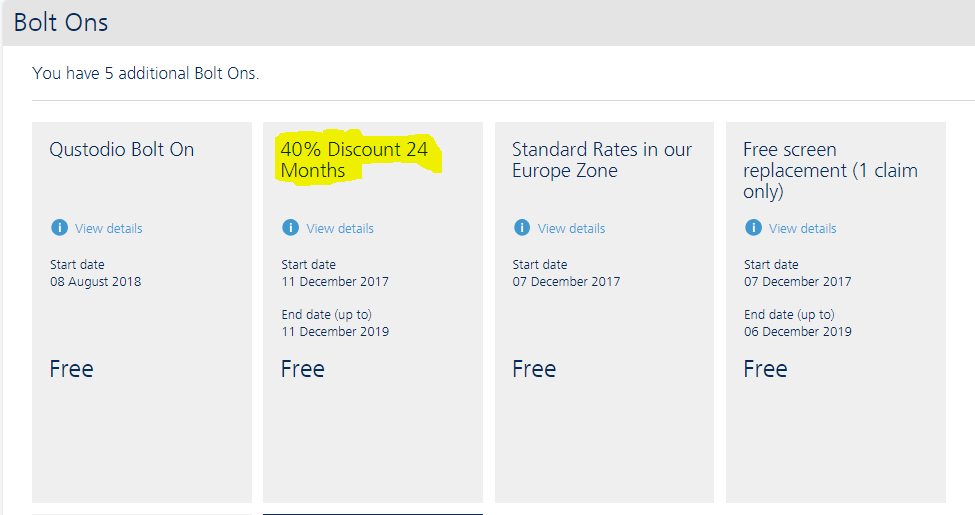
Task: Open View details for Free screen replacement
Action: coord(802,229)
